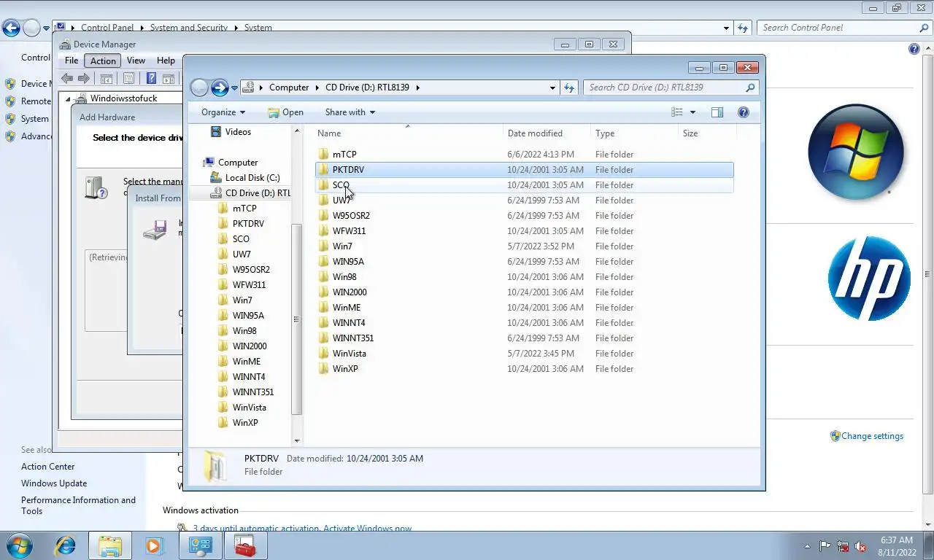Select Videos in navigation pane
934x560 pixels.
pos(231,132)
